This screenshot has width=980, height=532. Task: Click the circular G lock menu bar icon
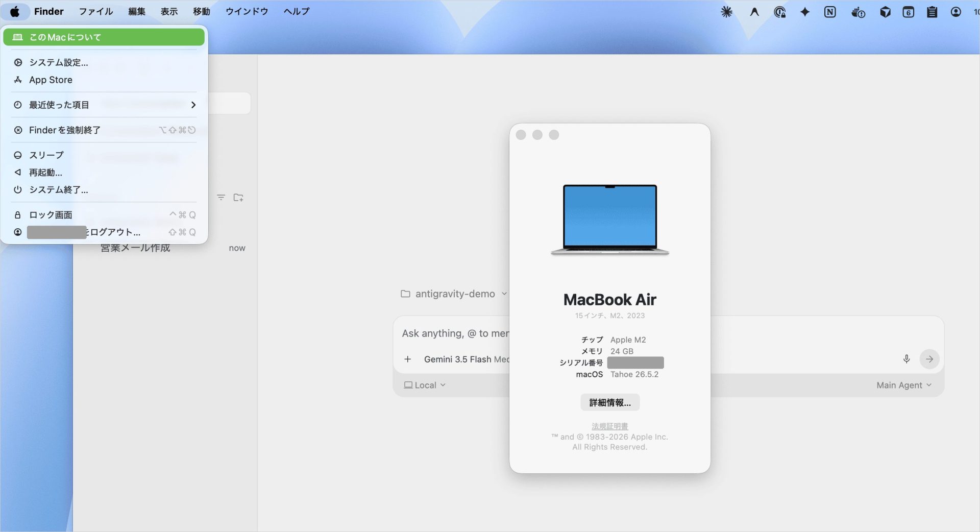coord(779,12)
